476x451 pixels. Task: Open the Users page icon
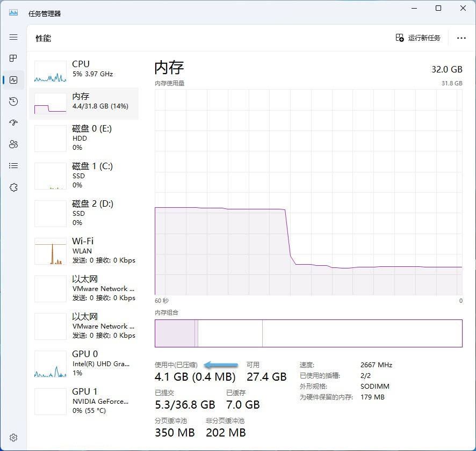(13, 144)
